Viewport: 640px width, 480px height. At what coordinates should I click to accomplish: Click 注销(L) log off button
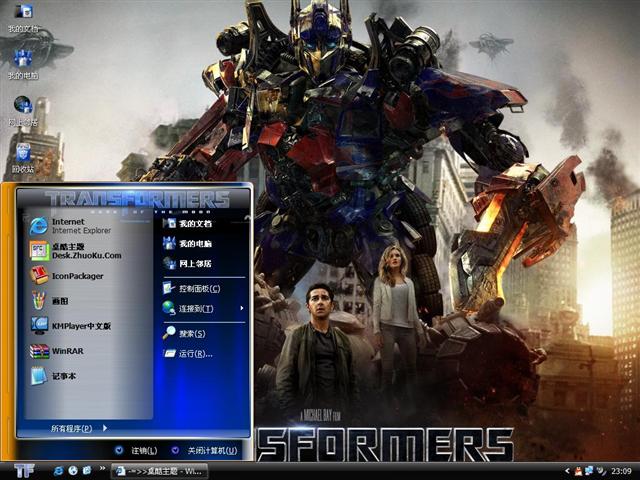point(136,451)
